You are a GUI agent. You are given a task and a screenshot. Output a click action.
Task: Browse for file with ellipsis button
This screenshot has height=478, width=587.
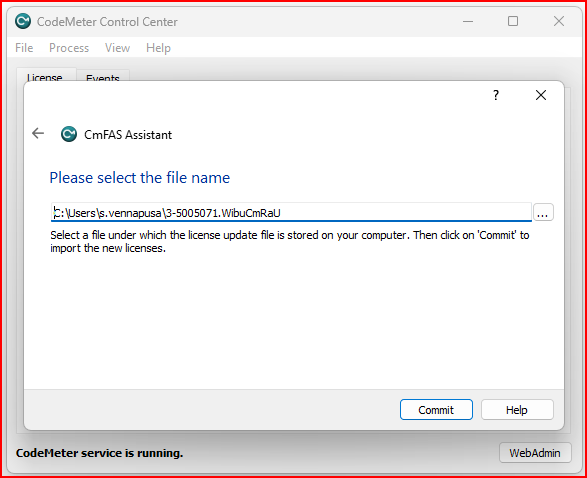(543, 212)
